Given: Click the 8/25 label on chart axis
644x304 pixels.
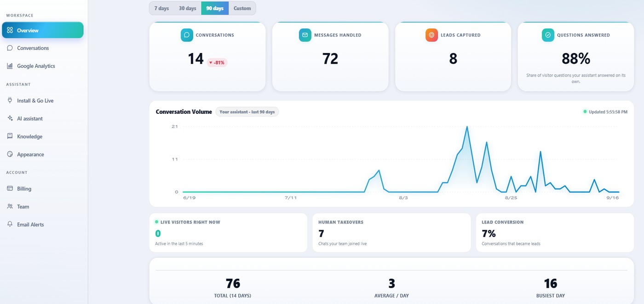Looking at the screenshot, I should coord(511,198).
